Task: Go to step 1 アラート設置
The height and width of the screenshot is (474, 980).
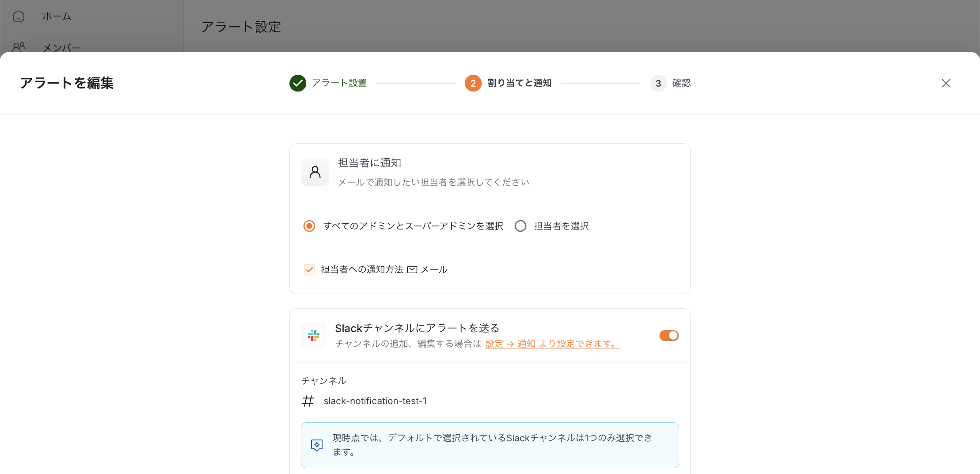Action: (339, 83)
